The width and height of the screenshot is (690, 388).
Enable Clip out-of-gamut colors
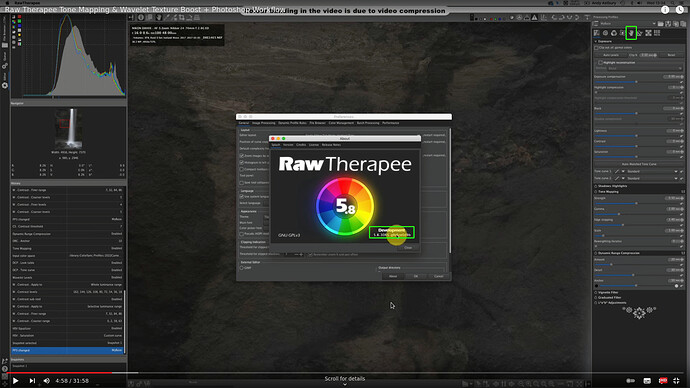point(596,48)
